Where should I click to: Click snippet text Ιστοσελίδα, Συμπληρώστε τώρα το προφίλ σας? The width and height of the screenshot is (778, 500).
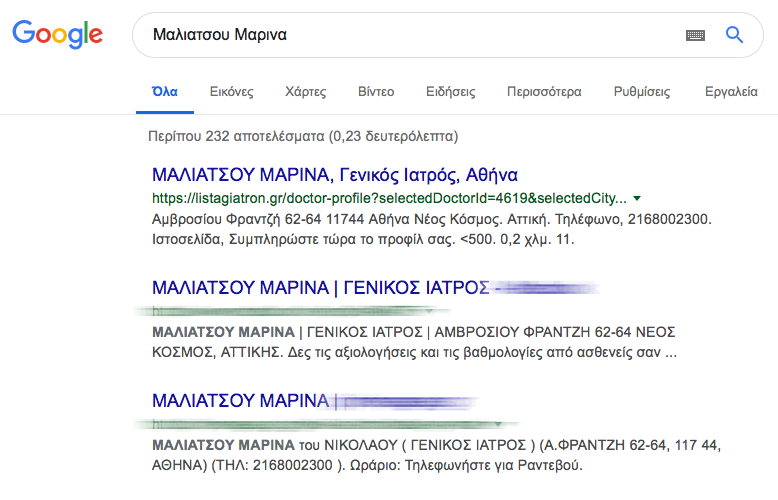[304, 240]
